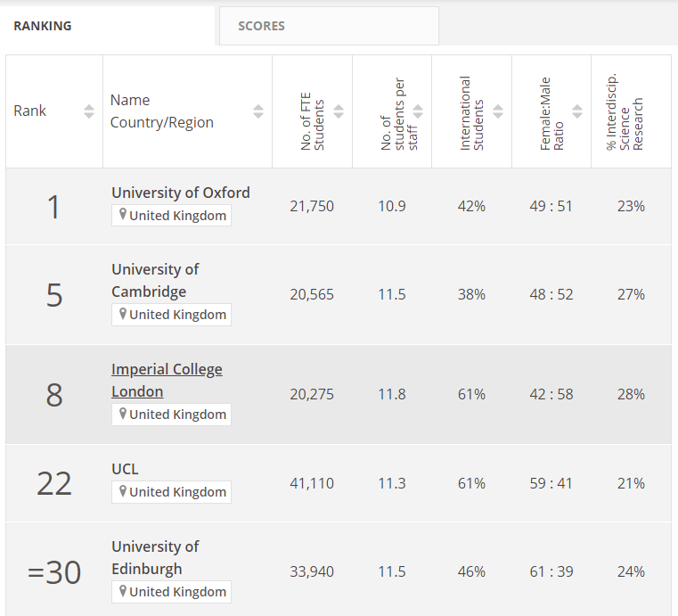The height and width of the screenshot is (616, 678).
Task: Click location pin icon in UCL row
Action: pos(123,491)
